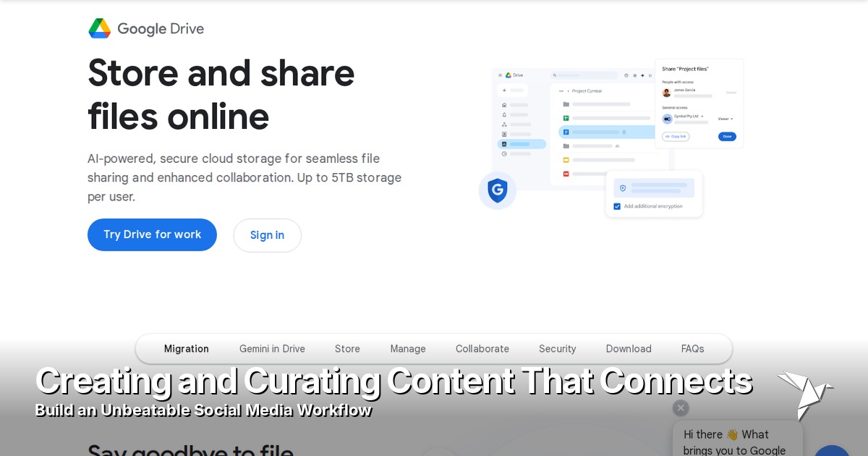Expand the breadcrumb ellipsis before Project Cymbal

(x=561, y=91)
